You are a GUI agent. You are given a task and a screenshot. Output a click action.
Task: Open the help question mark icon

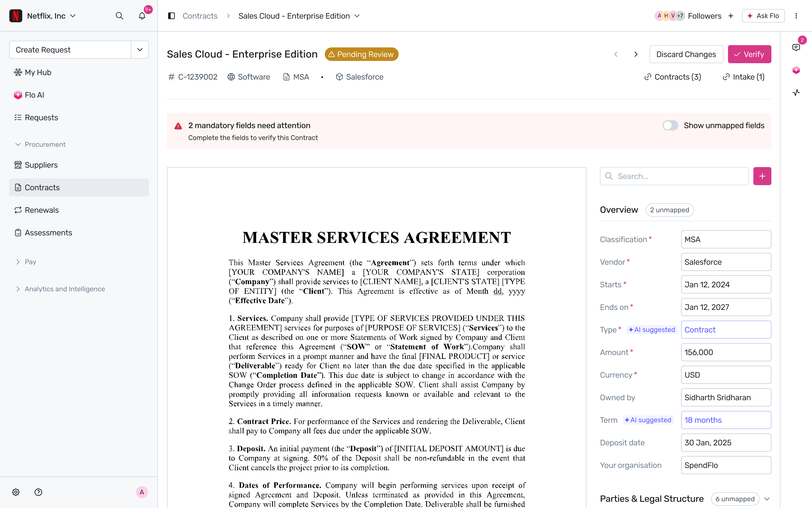pos(38,492)
